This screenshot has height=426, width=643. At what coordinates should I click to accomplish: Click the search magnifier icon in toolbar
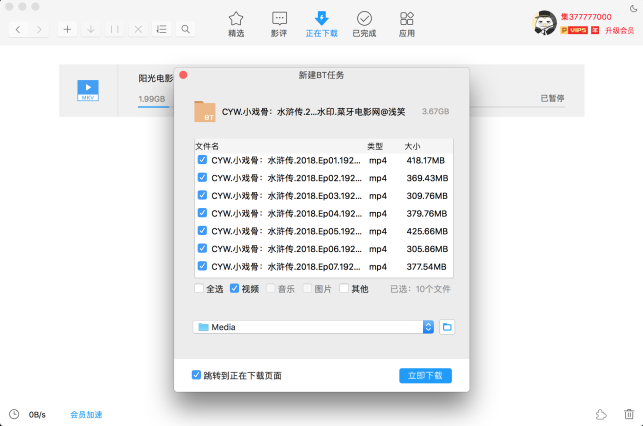186,29
